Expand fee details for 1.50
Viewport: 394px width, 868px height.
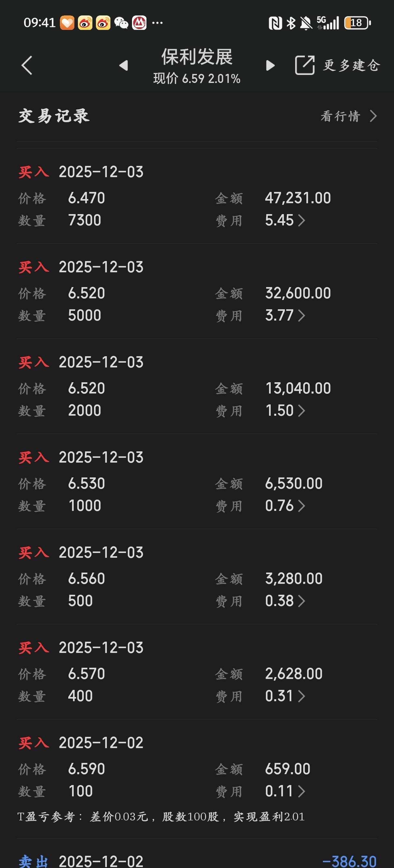pyautogui.click(x=302, y=411)
